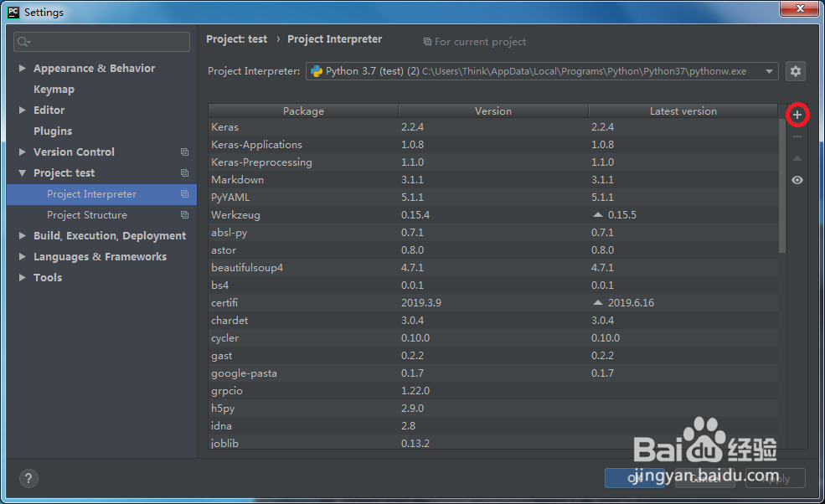Select Project Structure in the tree

coord(101,214)
